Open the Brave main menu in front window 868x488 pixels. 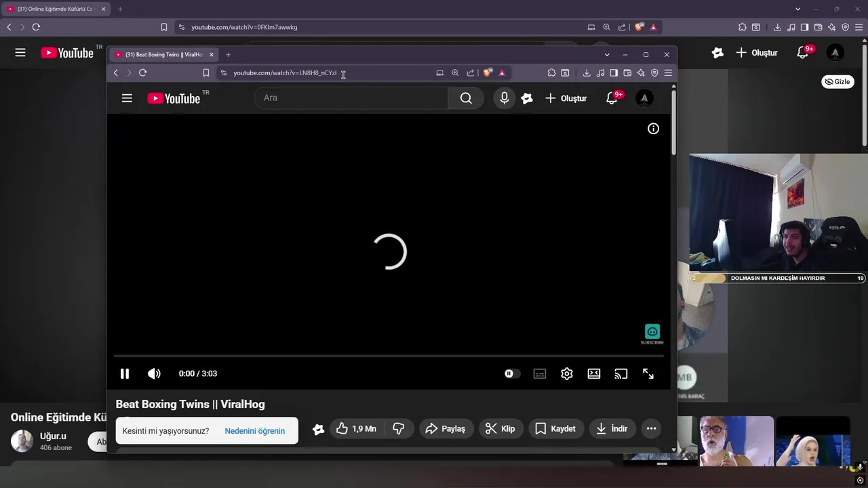coord(668,73)
